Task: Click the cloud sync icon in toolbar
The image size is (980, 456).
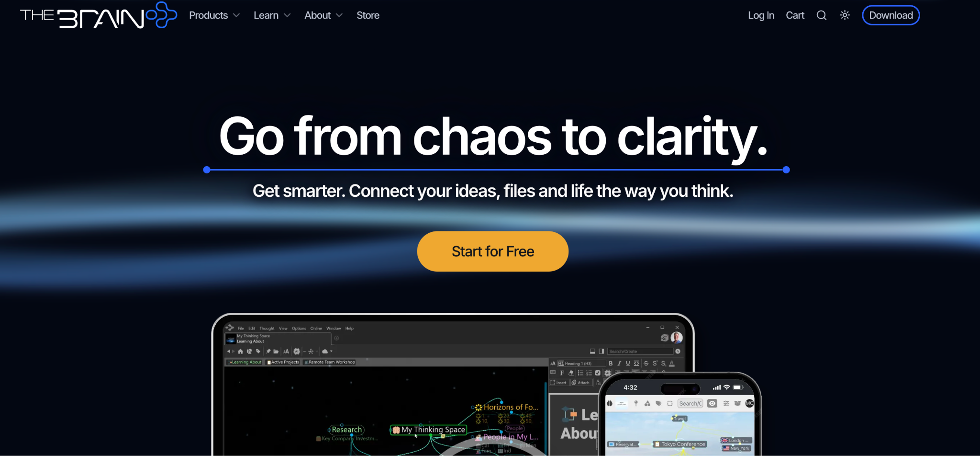Action: click(x=325, y=352)
